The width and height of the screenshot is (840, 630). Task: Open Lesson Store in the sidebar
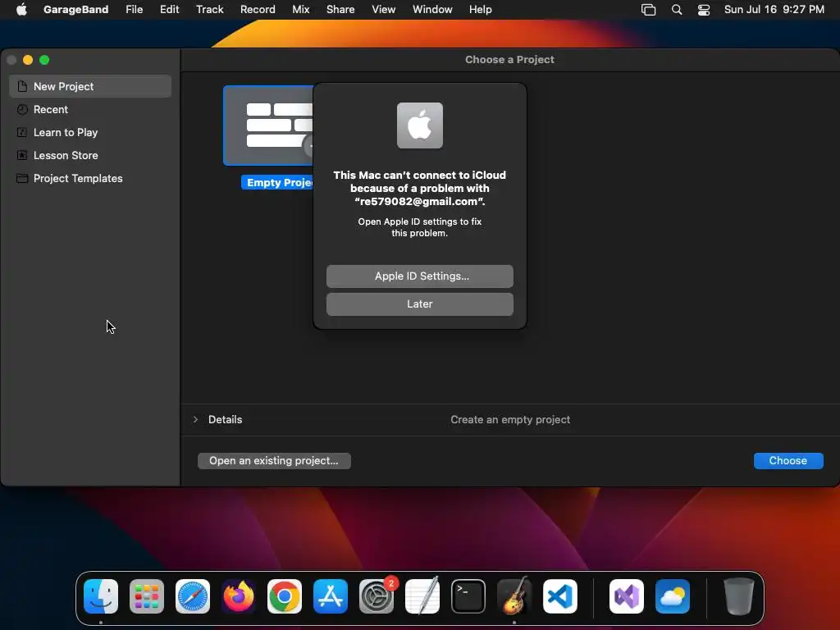(90, 155)
